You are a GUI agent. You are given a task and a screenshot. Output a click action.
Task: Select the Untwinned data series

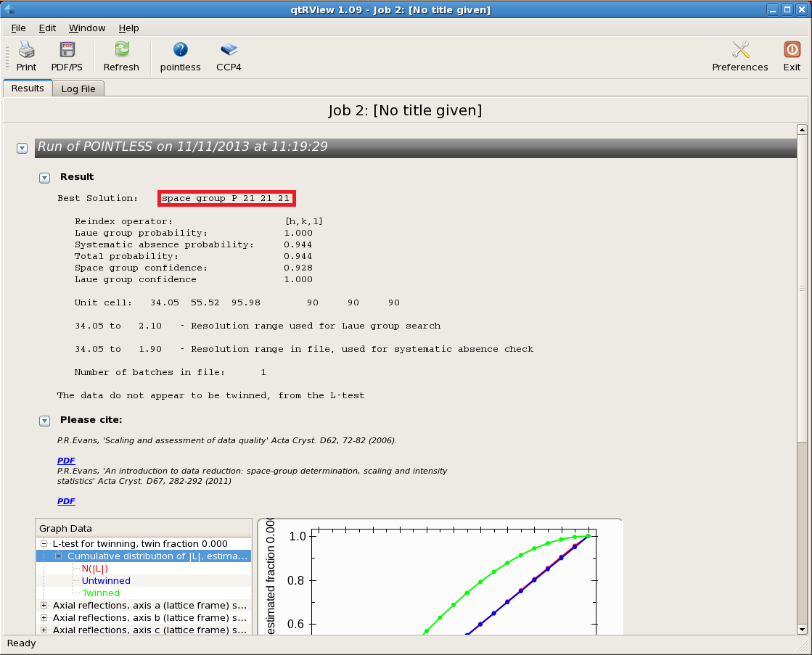pos(106,581)
